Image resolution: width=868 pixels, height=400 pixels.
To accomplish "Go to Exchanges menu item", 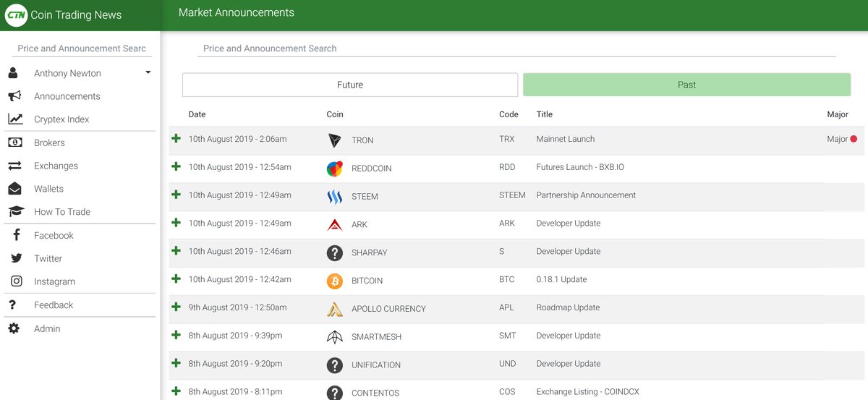I will [56, 166].
